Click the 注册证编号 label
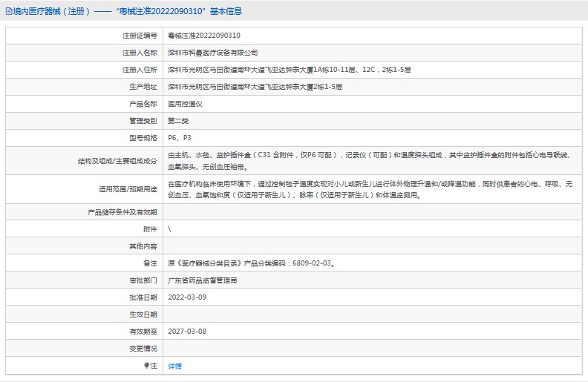This screenshot has height=382, width=588. pos(140,36)
